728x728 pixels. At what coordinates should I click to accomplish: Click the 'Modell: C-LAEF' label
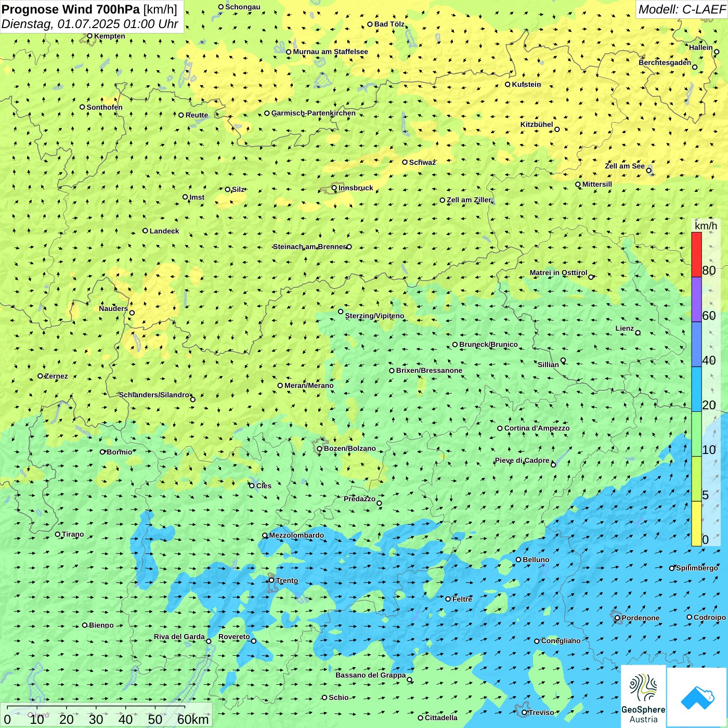[x=682, y=9]
